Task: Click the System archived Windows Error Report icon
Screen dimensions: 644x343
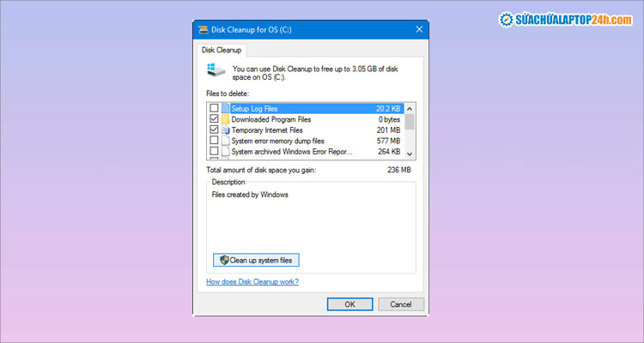Action: click(227, 152)
